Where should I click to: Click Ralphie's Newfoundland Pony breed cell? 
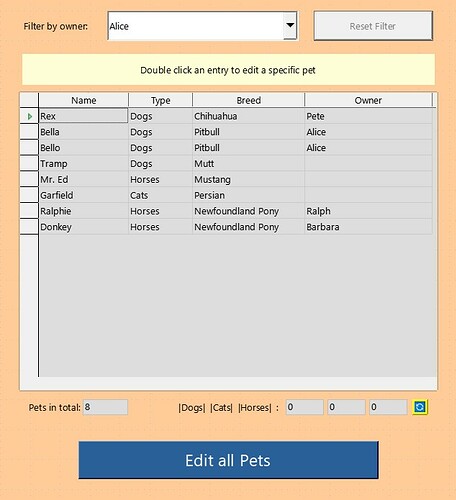click(x=248, y=211)
